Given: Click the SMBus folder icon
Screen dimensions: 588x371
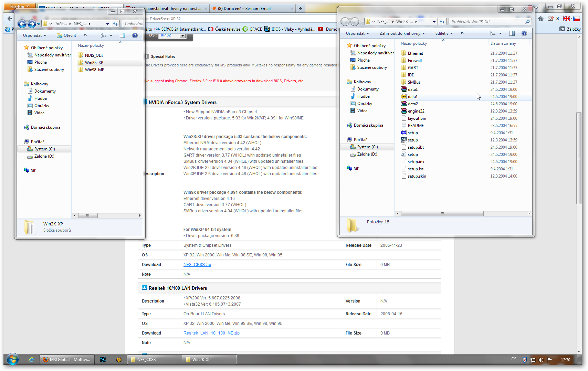Looking at the screenshot, I should tap(404, 82).
